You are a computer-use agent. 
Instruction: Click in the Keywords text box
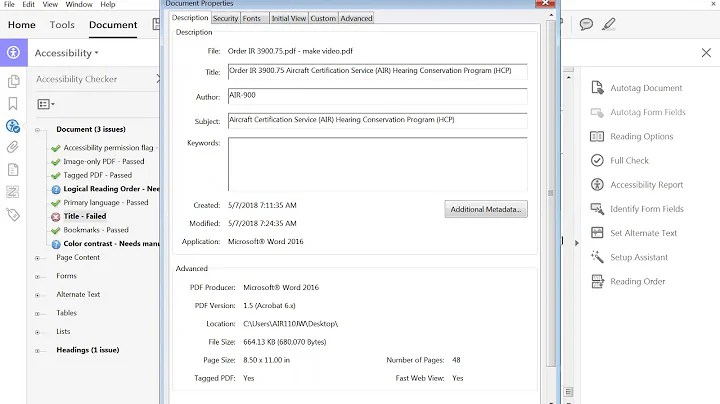pyautogui.click(x=377, y=164)
